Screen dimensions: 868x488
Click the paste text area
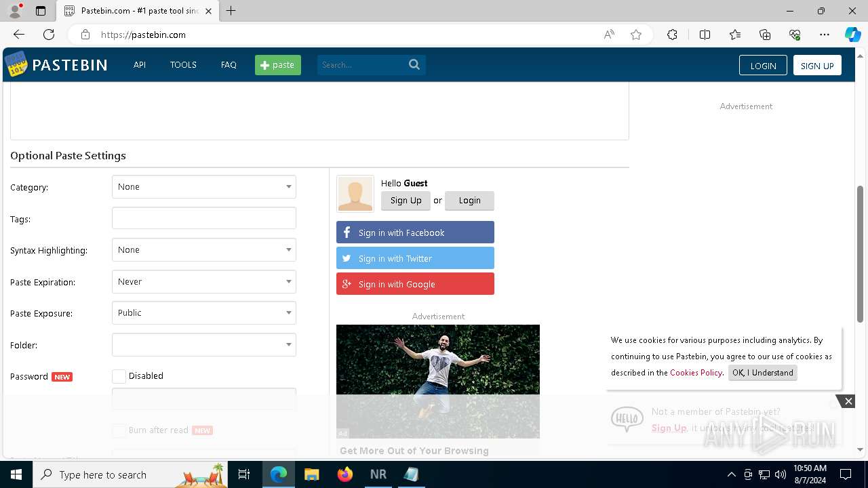319,111
